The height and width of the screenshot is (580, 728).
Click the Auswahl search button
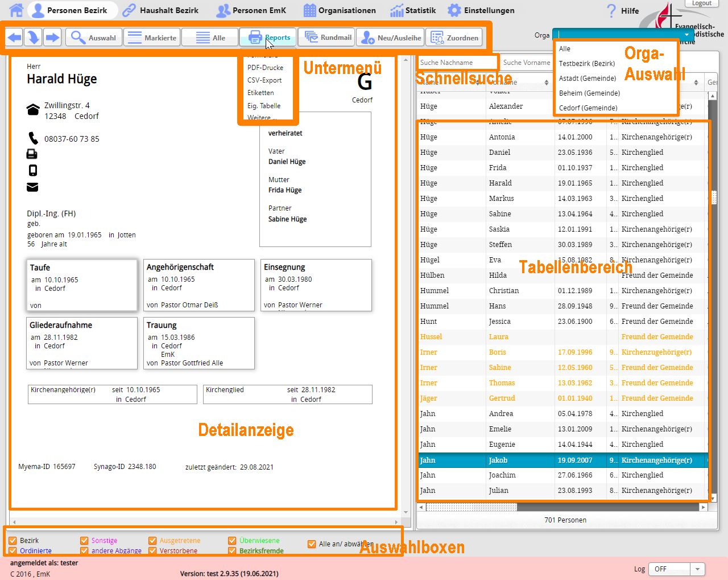[93, 38]
